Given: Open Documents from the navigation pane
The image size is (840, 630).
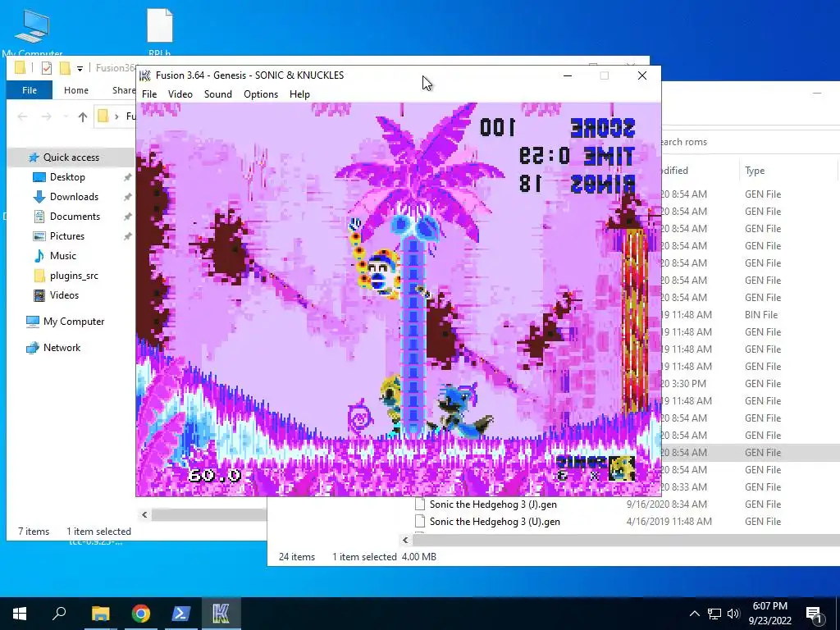Looking at the screenshot, I should click(75, 217).
